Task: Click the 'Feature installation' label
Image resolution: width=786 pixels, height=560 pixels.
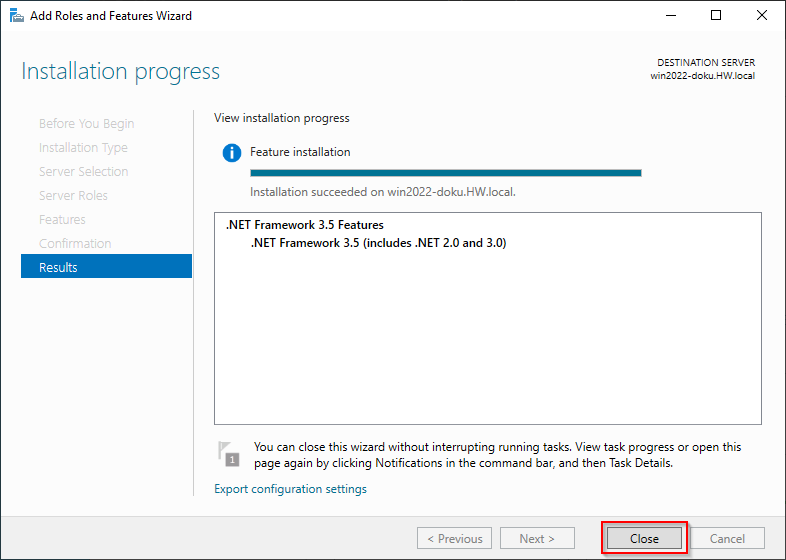Action: tap(300, 152)
